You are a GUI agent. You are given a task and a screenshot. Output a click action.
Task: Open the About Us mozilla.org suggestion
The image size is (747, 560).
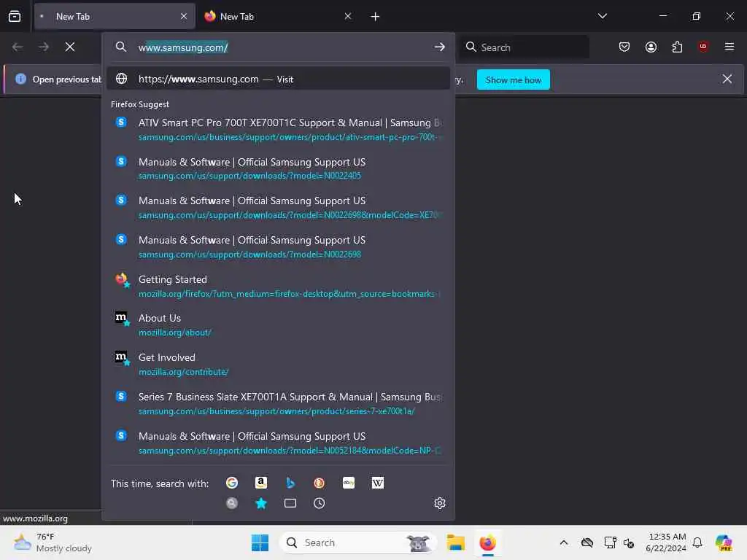pyautogui.click(x=278, y=325)
